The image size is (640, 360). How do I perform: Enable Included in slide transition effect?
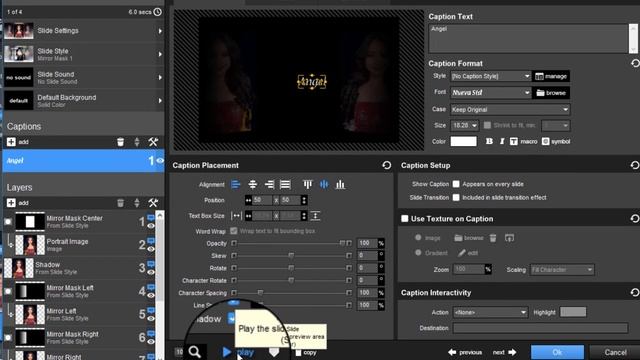tap(456, 198)
